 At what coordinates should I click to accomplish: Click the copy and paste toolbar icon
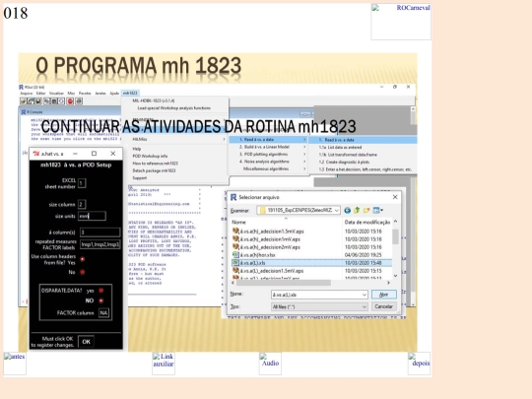[61, 101]
